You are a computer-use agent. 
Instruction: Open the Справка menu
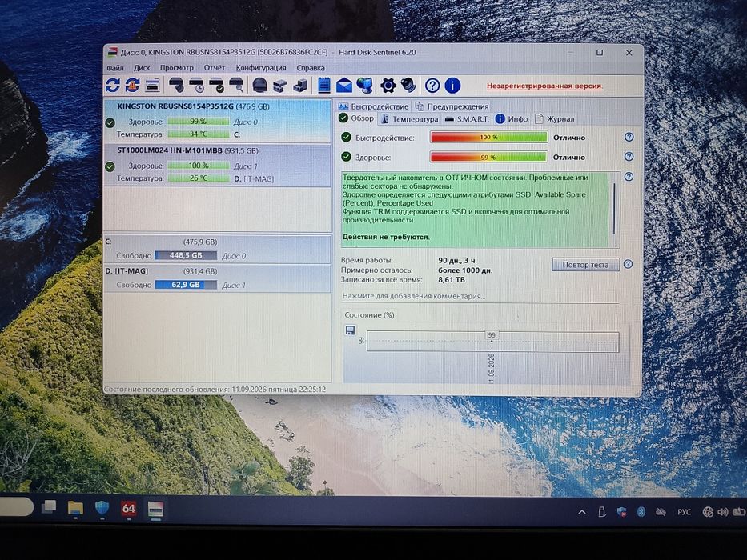(x=311, y=68)
